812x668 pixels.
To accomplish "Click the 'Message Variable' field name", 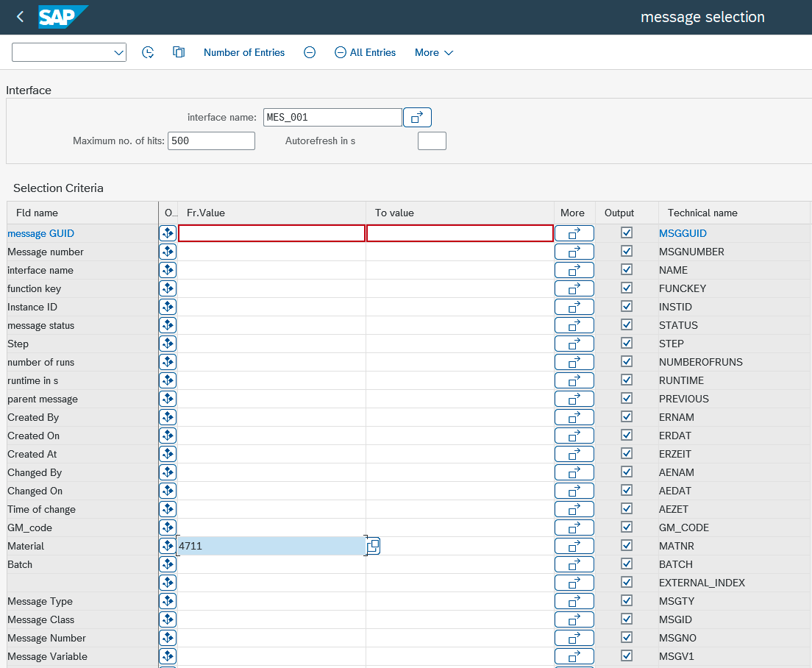I will click(x=47, y=657).
